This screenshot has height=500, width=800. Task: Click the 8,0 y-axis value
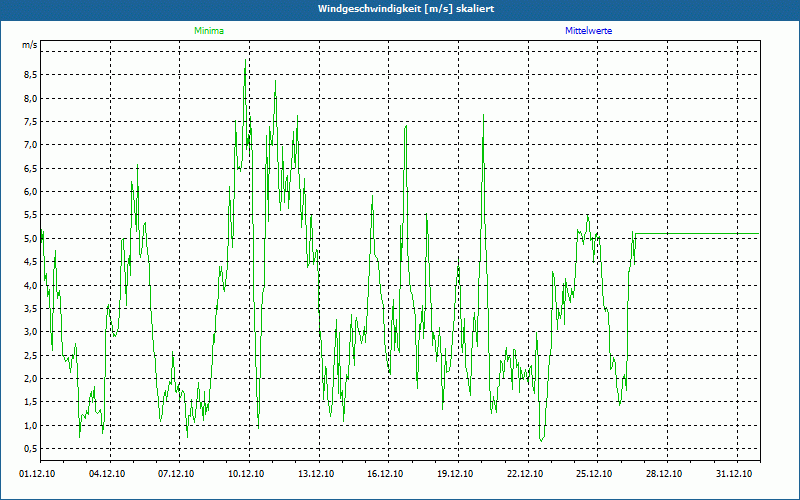(31, 98)
